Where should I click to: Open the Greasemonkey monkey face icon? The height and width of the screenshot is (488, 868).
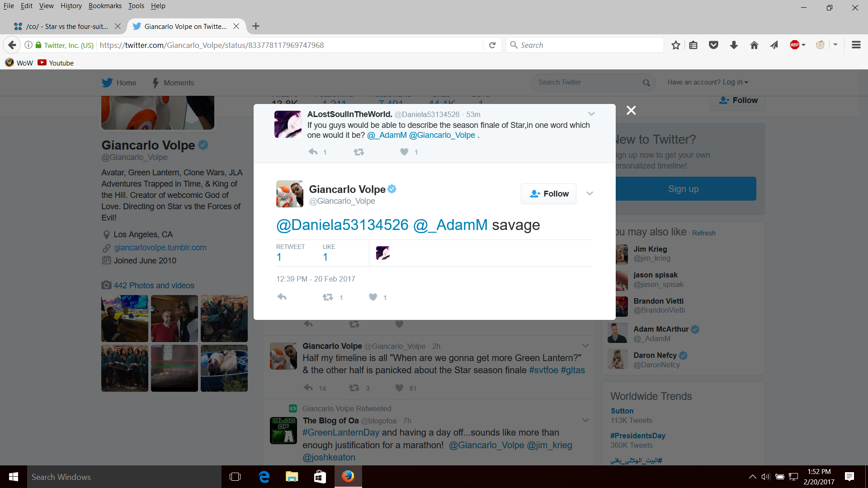[820, 45]
